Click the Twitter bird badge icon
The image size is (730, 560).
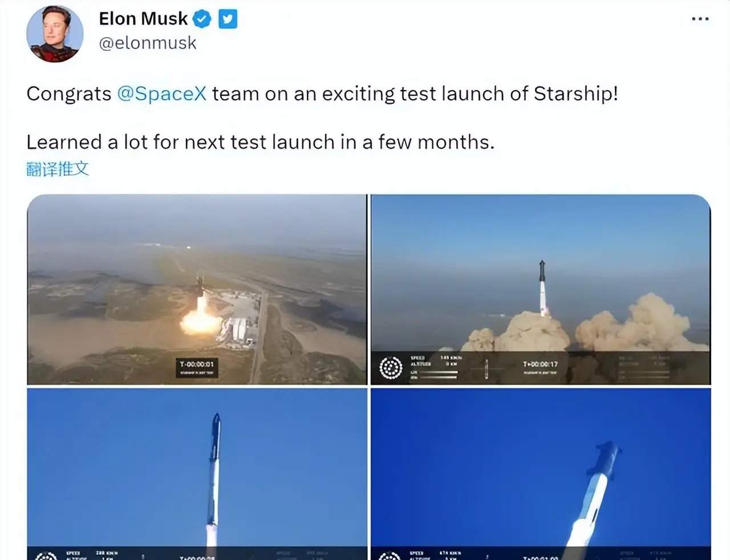[228, 19]
